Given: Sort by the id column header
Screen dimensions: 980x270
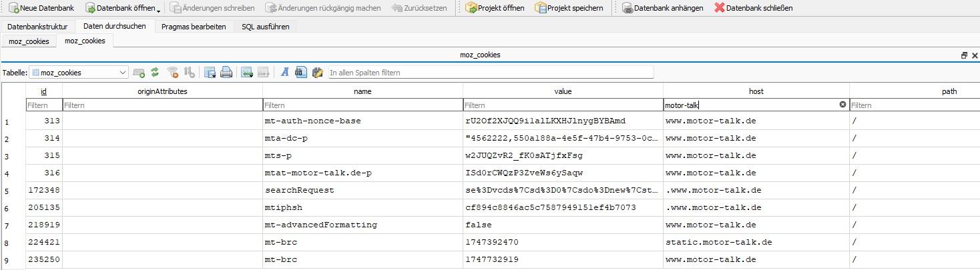Looking at the screenshot, I should click(x=43, y=91).
